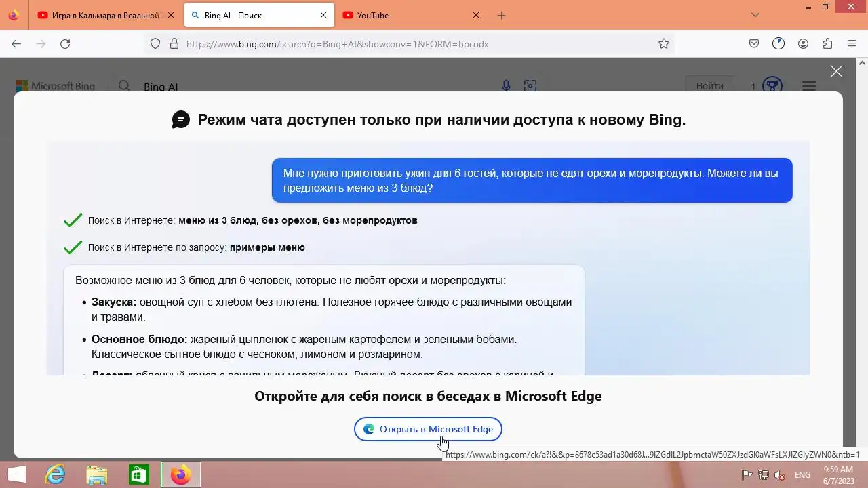Open the Bing hamburger menu
Viewport: 868px width, 488px height.
[809, 86]
